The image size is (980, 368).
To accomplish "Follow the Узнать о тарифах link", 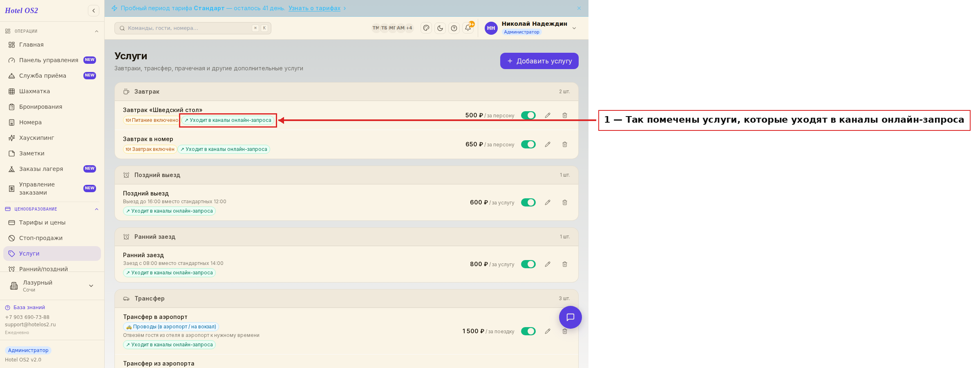I will 314,8.
